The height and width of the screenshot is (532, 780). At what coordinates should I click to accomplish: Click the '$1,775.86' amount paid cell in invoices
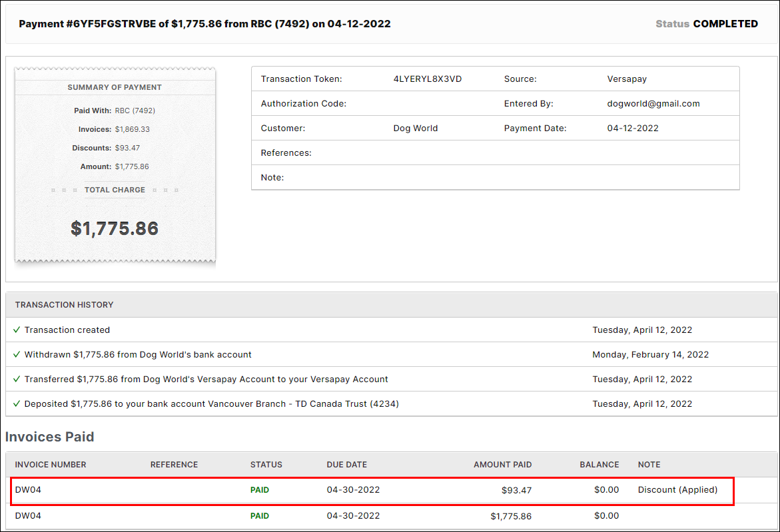511,516
